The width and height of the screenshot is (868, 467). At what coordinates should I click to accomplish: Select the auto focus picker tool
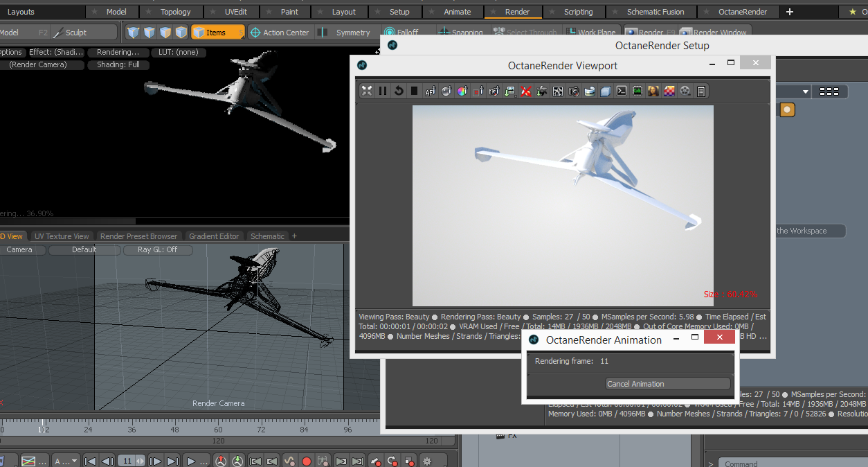click(x=431, y=91)
